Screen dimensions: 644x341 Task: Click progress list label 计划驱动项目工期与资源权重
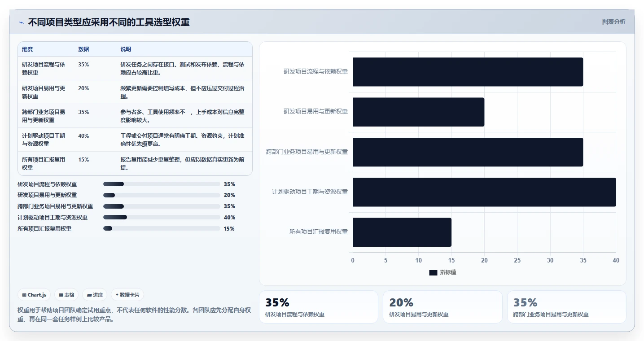[x=53, y=218]
